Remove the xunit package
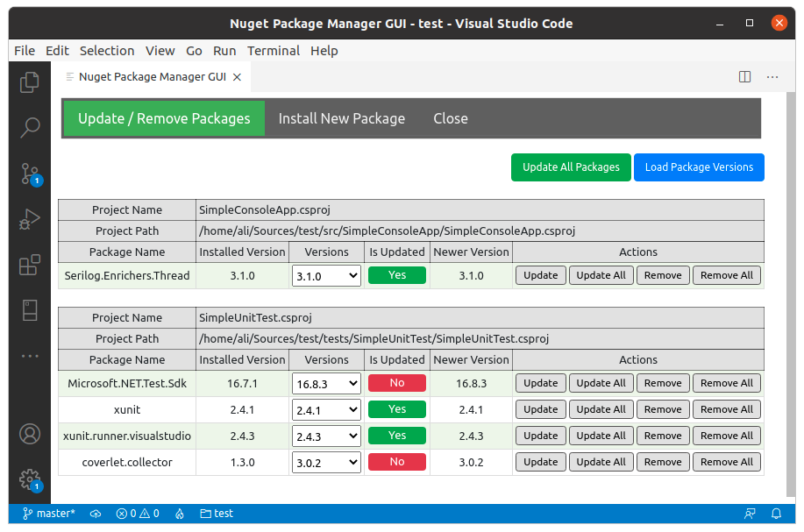The height and width of the screenshot is (532, 804). [662, 409]
